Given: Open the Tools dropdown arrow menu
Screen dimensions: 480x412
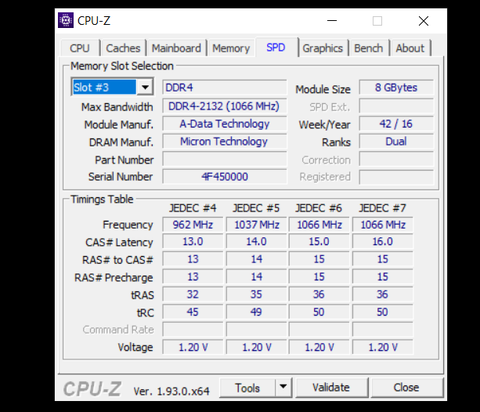Looking at the screenshot, I should click(x=283, y=387).
